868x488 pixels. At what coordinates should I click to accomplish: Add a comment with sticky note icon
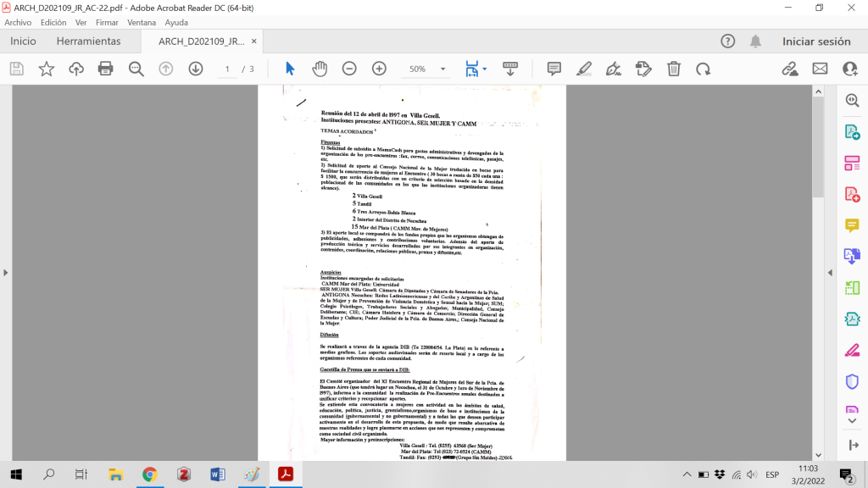click(x=554, y=69)
